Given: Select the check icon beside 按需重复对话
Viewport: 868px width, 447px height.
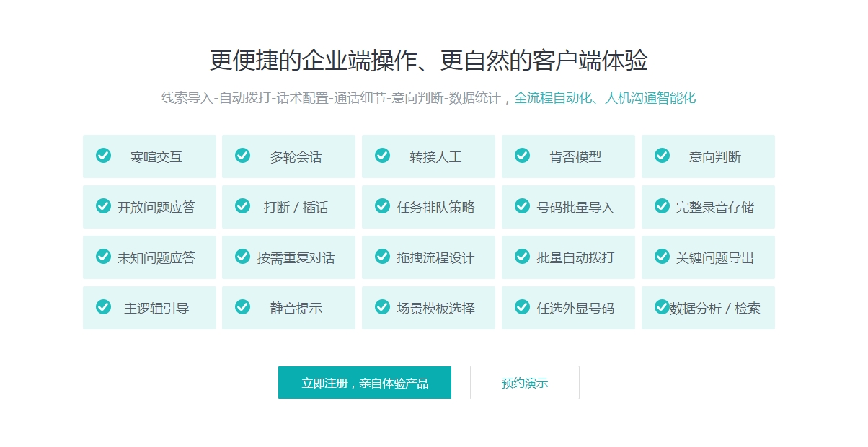Looking at the screenshot, I should tap(243, 257).
